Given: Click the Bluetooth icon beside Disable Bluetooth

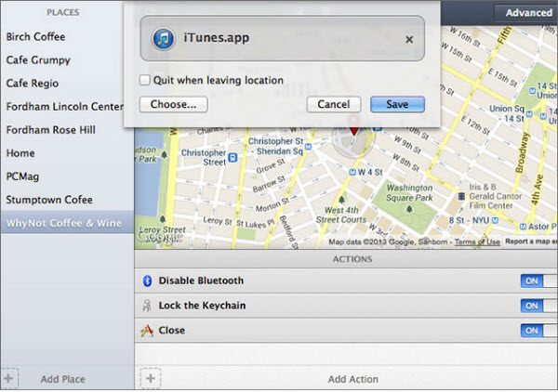Looking at the screenshot, I should 147,281.
